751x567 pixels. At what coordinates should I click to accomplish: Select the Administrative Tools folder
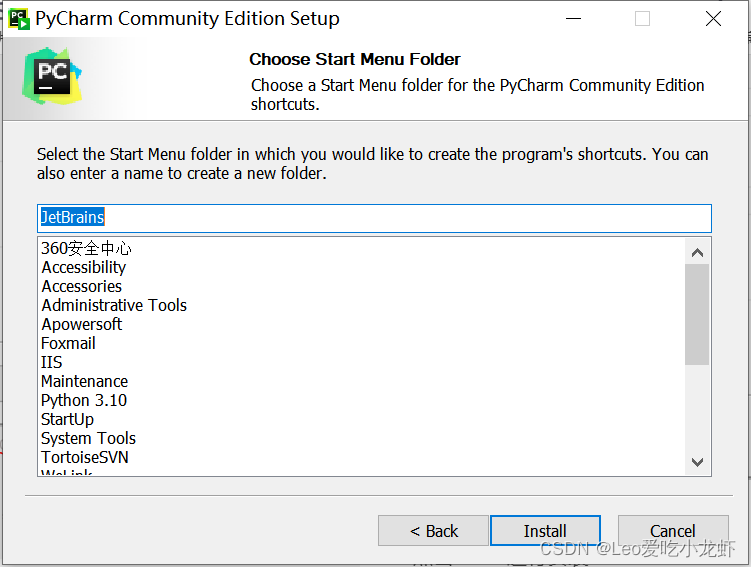pos(114,305)
